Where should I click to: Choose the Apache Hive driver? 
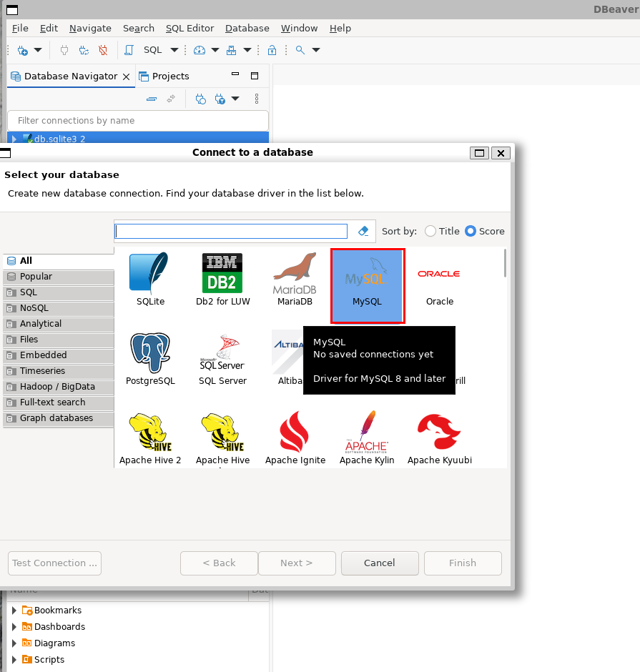tap(222, 438)
